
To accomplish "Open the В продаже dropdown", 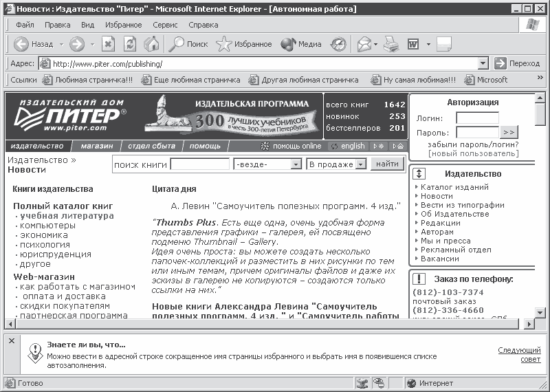I will (x=360, y=164).
